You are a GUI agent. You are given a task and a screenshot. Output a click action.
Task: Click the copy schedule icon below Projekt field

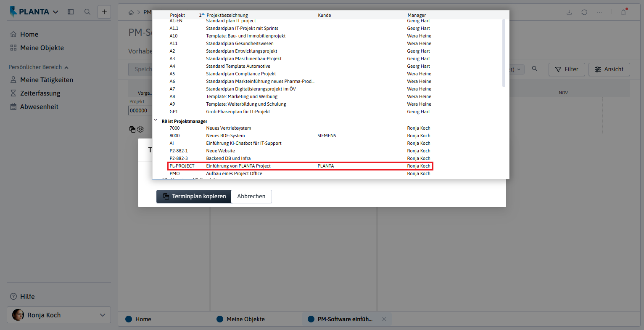pyautogui.click(x=132, y=129)
